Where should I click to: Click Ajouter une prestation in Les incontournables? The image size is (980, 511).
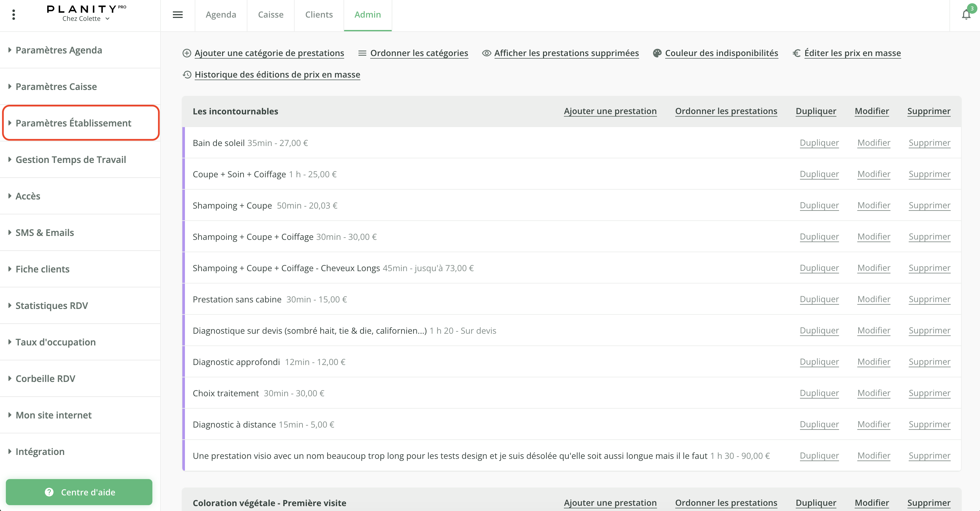click(610, 111)
